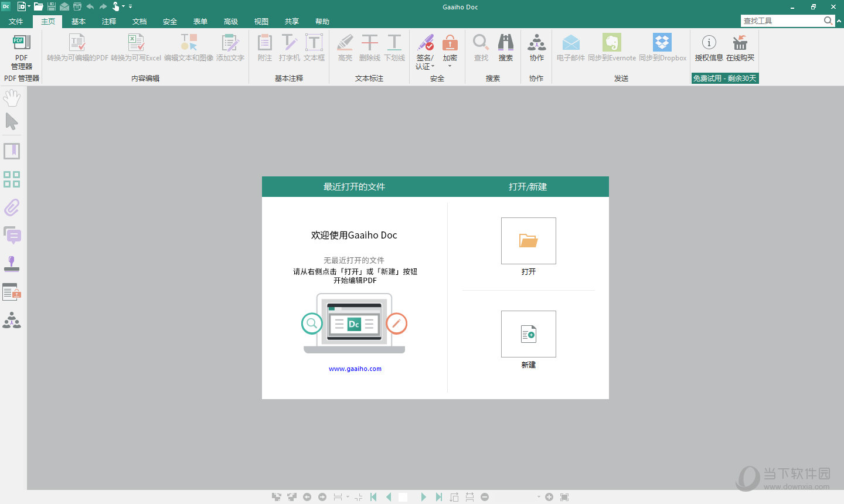
Task: Click the undo arrow in title bar
Action: 90,6
